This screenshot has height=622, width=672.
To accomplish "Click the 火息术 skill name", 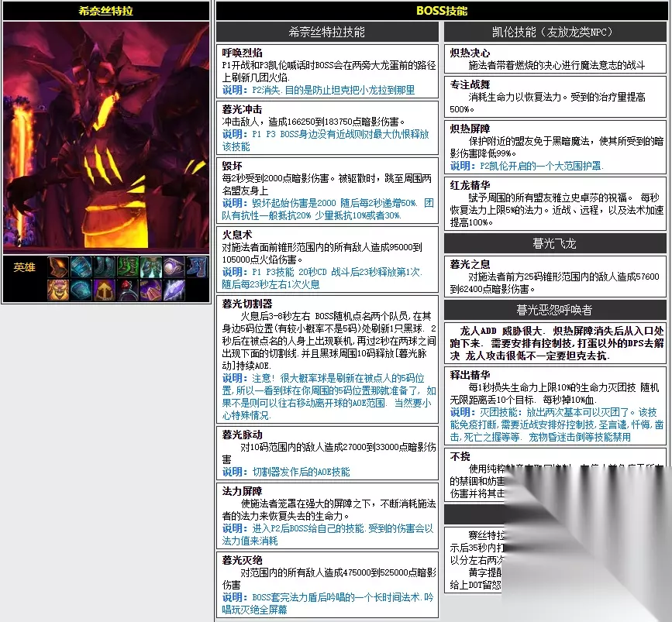I will (x=237, y=235).
